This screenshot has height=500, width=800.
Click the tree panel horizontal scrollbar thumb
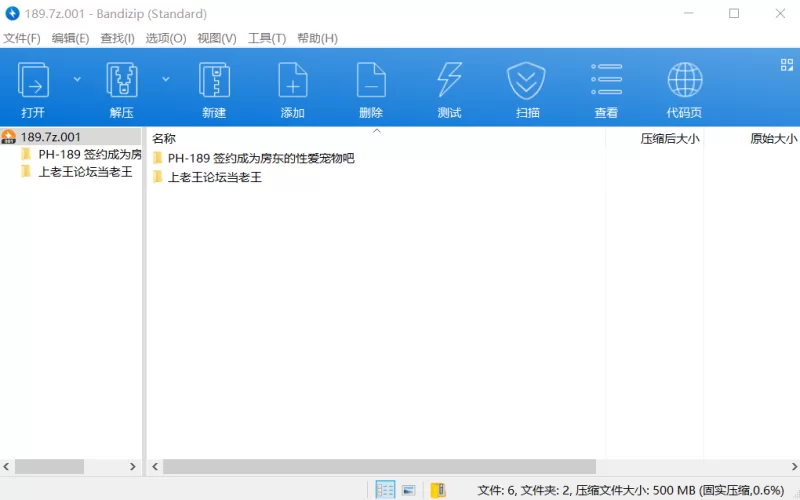click(49, 466)
